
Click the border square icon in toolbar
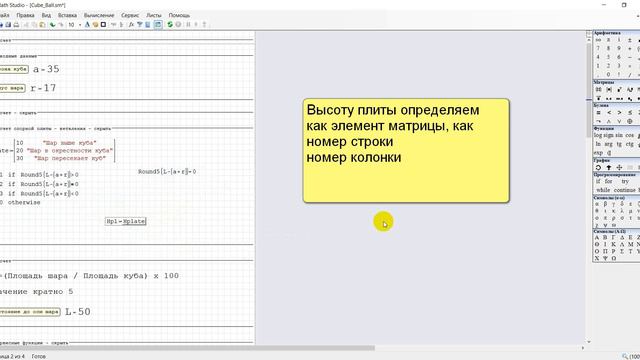[103, 24]
